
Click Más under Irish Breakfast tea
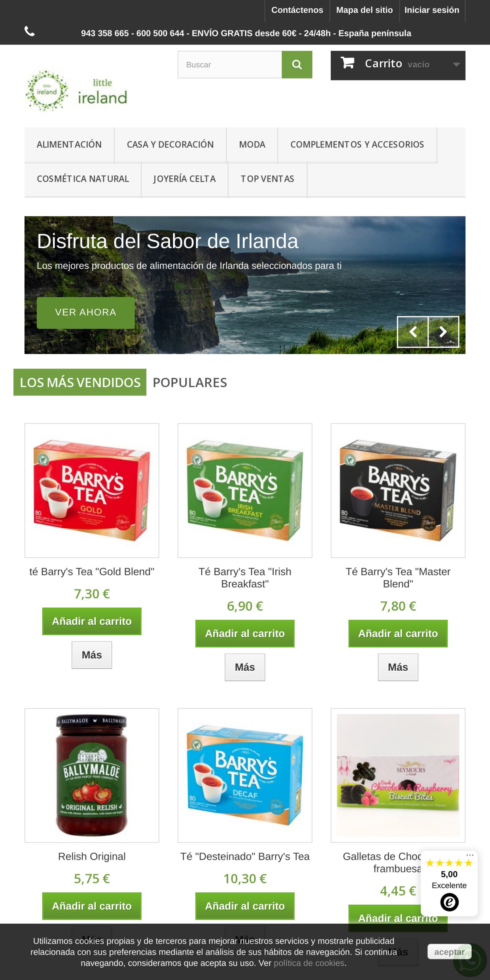[245, 667]
